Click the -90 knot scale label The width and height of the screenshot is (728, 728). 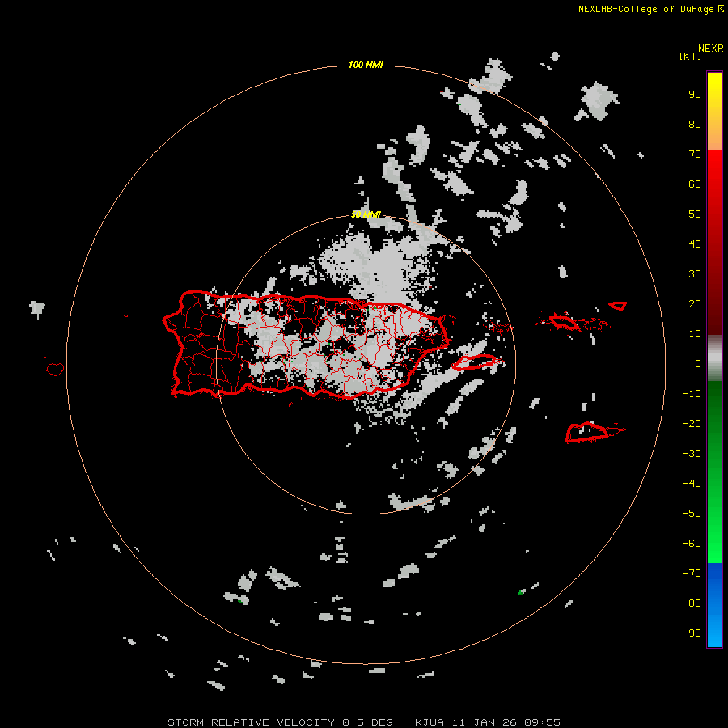click(x=692, y=633)
